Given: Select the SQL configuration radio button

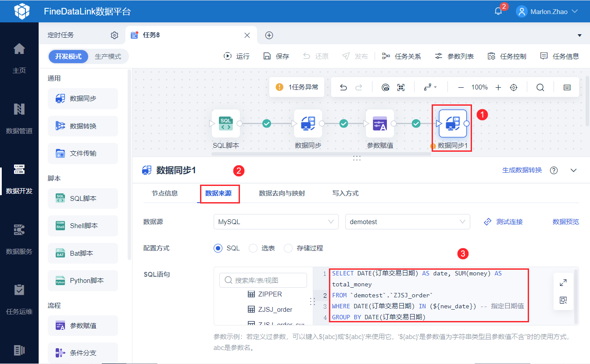Looking at the screenshot, I should (x=218, y=248).
